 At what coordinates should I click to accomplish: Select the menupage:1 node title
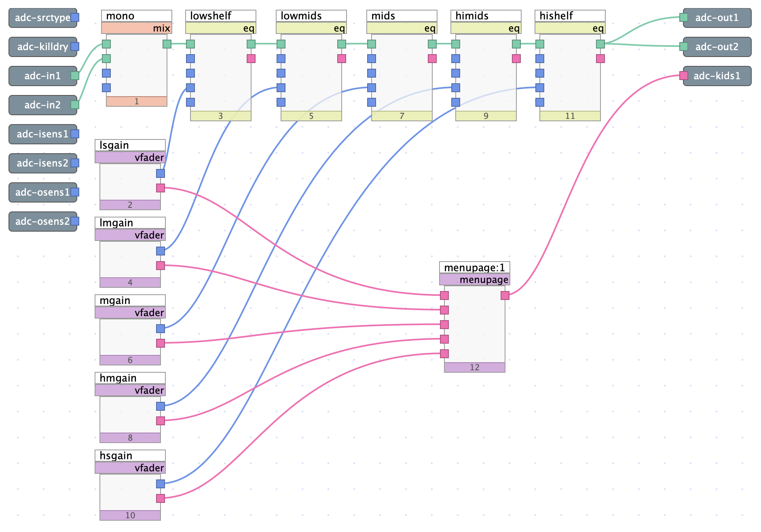(x=475, y=267)
